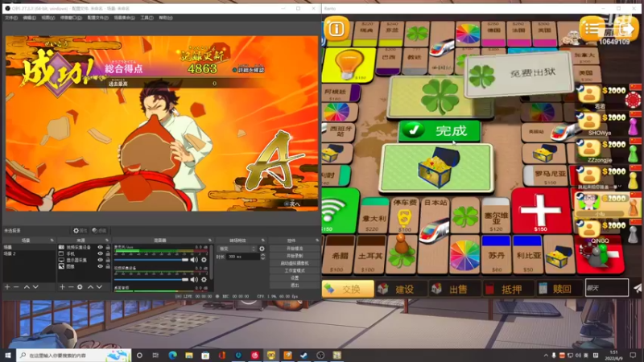Click the transition duration stepper arrows
Screen dimensions: 644x362
pyautogui.click(x=263, y=257)
